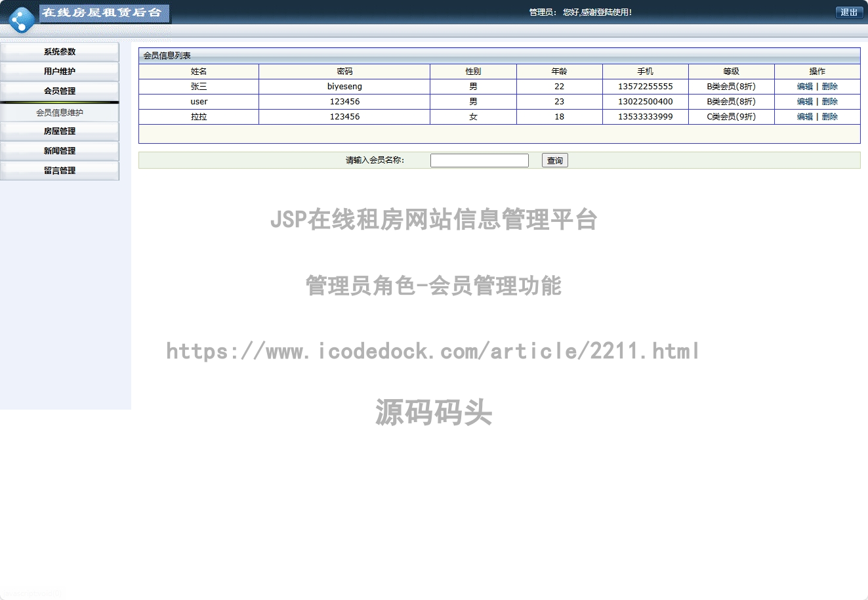
Task: Expand the 用户维护 menu
Action: pyautogui.click(x=60, y=72)
